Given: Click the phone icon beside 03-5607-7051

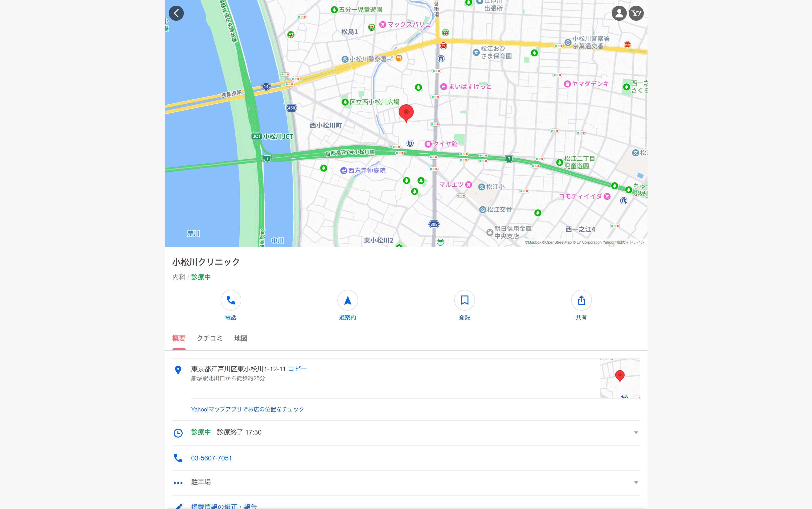Looking at the screenshot, I should 178,458.
